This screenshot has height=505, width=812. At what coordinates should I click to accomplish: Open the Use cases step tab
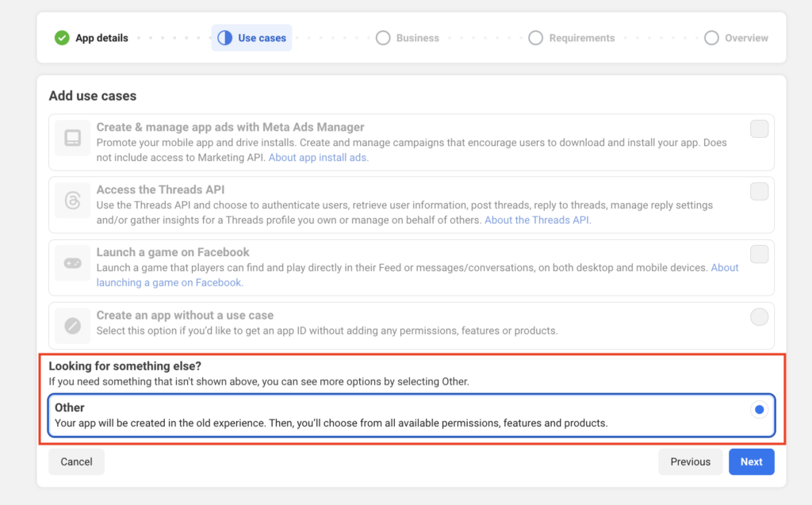coord(251,38)
